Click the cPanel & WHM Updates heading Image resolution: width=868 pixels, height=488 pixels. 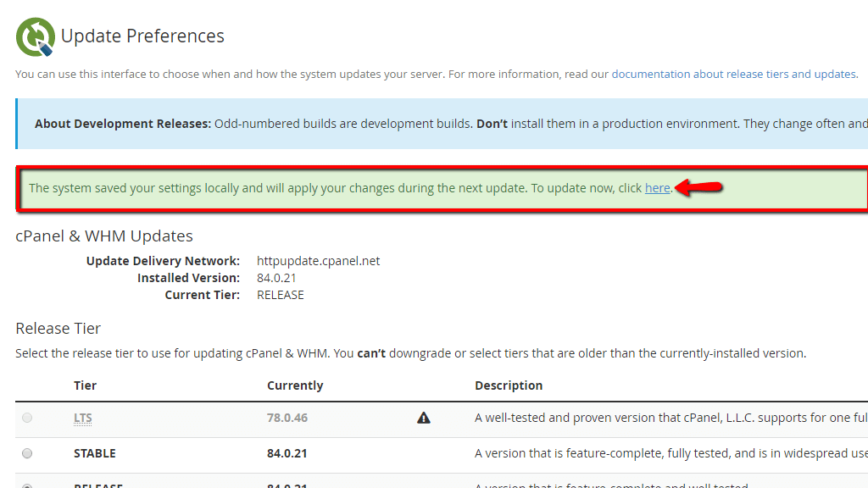(x=104, y=236)
